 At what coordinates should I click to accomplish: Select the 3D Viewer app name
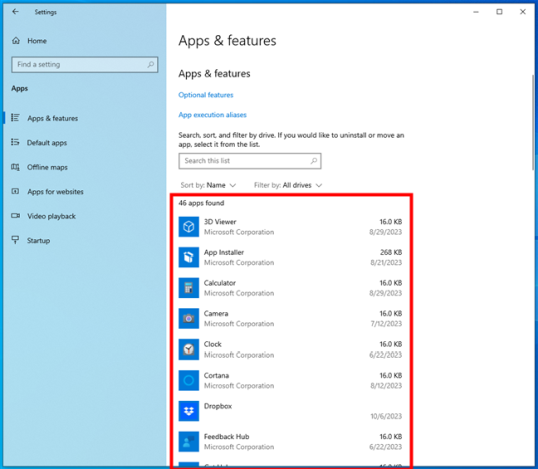(220, 222)
